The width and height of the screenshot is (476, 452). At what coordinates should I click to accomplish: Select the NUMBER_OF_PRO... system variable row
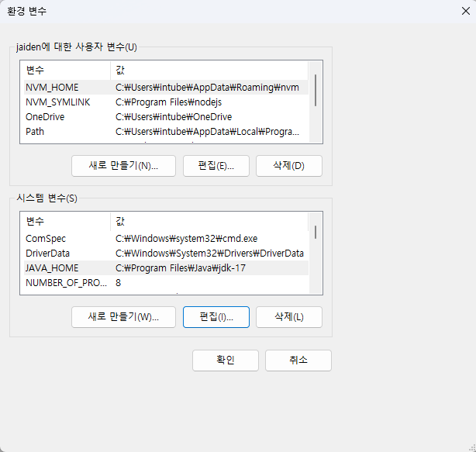click(166, 283)
